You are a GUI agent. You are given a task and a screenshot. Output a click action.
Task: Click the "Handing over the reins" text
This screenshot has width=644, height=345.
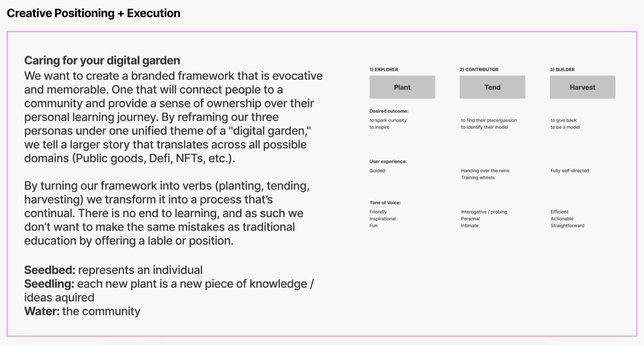pyautogui.click(x=485, y=170)
